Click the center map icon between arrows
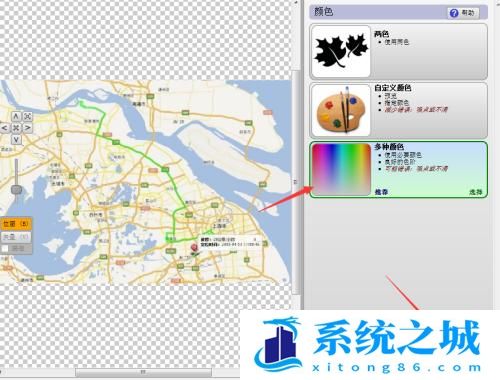Screen dimensions: 500x380 (x=16, y=128)
